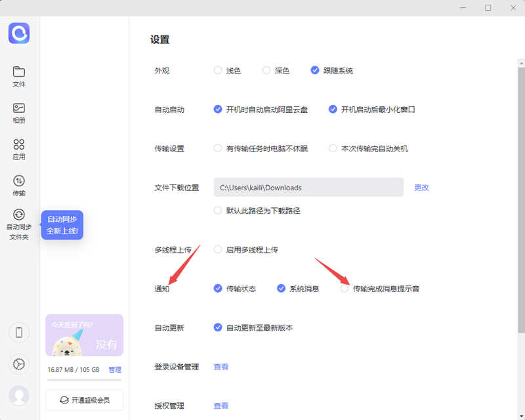Enable 启用多线程上传

pos(217,249)
